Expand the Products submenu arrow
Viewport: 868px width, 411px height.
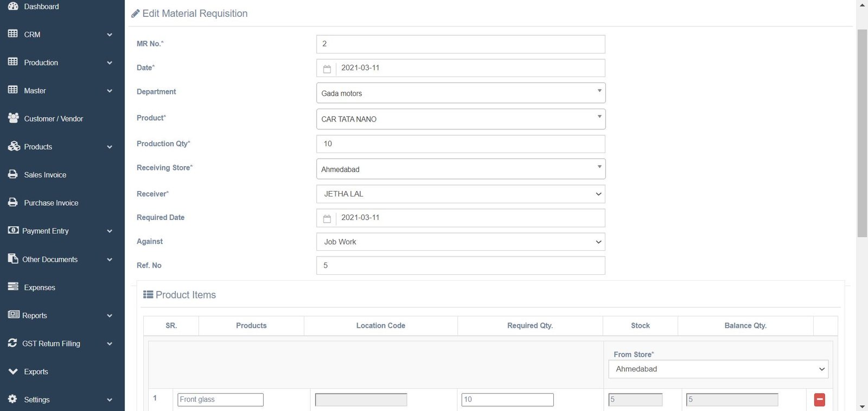(110, 147)
